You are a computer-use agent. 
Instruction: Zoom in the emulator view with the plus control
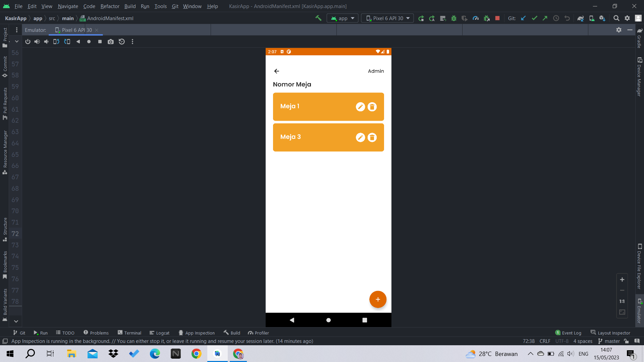point(622,279)
